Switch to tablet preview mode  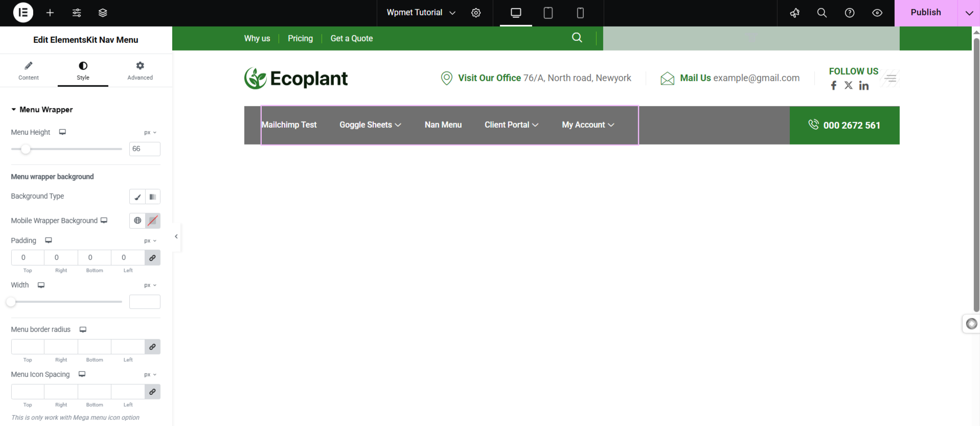tap(548, 13)
